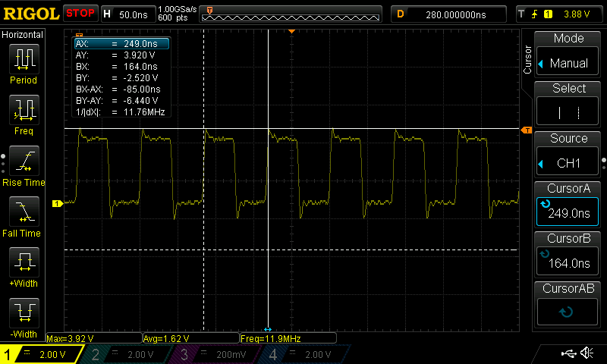
Task: Click the highlighted AX 249.0ns cursor row
Action: (121, 44)
